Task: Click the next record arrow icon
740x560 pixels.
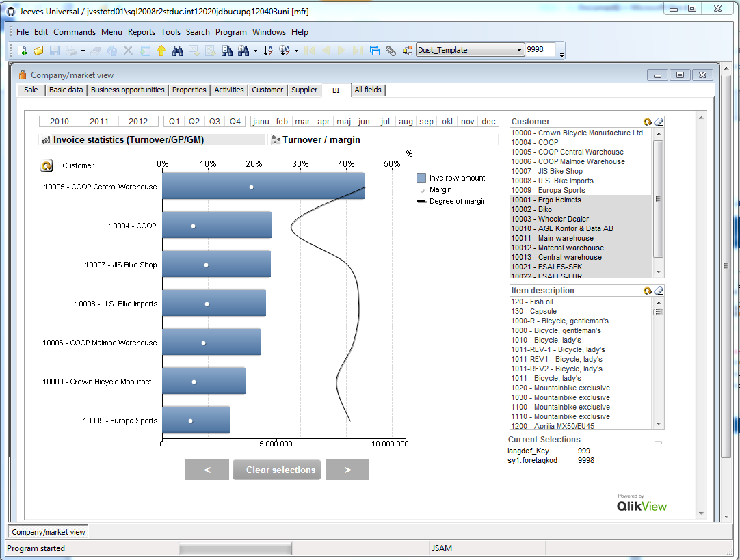Action: pyautogui.click(x=342, y=51)
